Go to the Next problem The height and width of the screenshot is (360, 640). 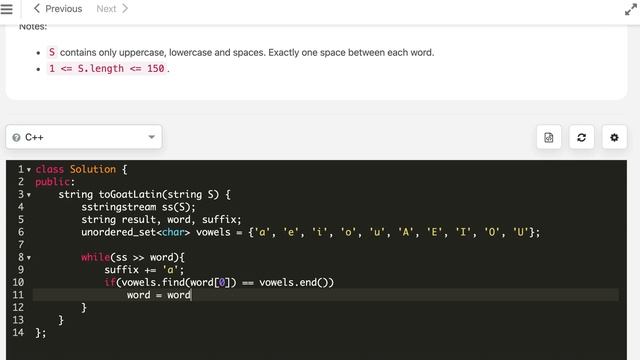(x=112, y=9)
